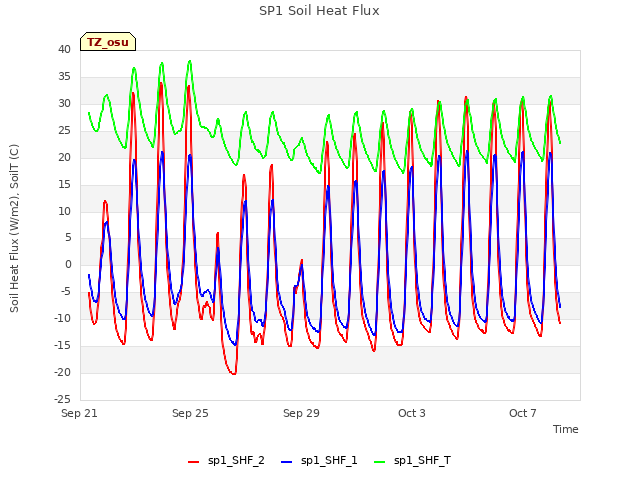Screen dimensions: 640x480
Task: Click the 20 y-axis tick label
Action: pyautogui.click(x=64, y=158)
